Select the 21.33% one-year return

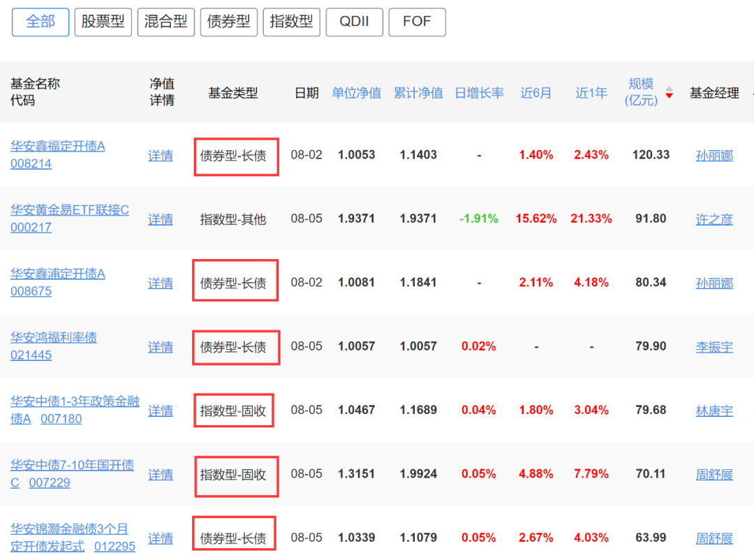click(591, 219)
